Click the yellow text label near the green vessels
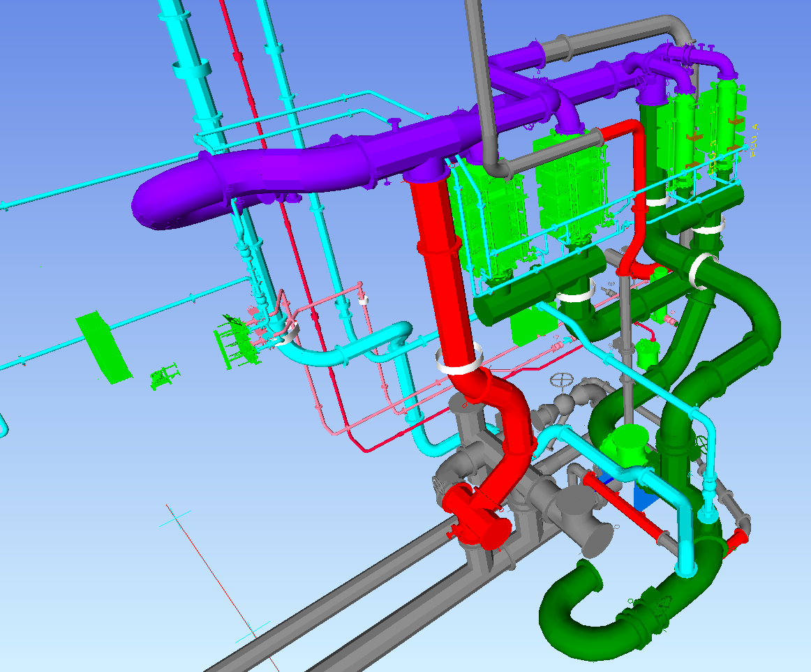This screenshot has width=811, height=672. click(753, 140)
